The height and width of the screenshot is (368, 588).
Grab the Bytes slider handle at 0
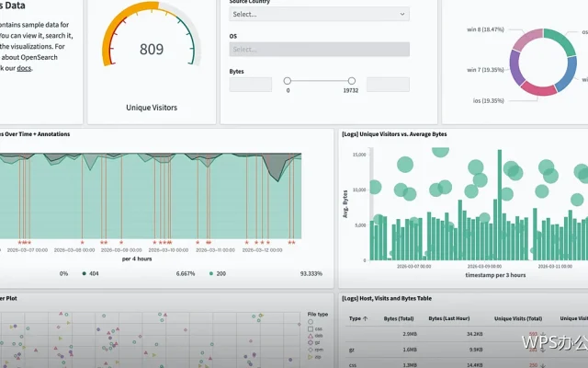point(288,81)
